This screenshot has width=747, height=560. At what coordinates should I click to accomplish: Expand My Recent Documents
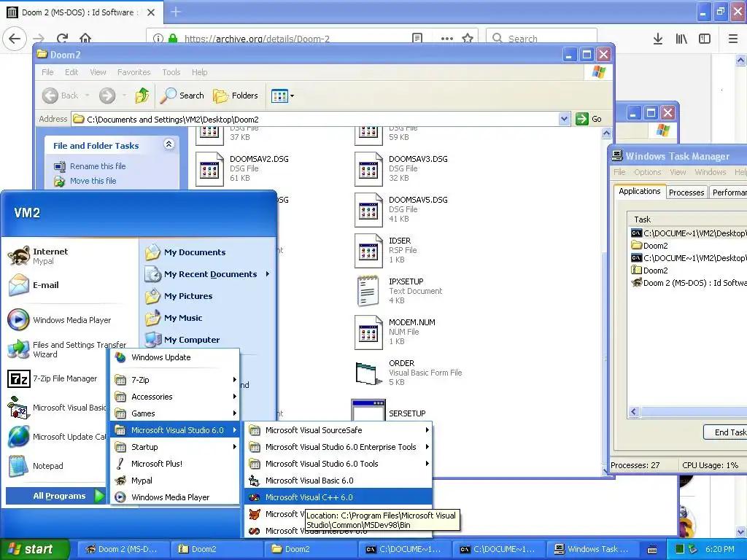[x=208, y=274]
